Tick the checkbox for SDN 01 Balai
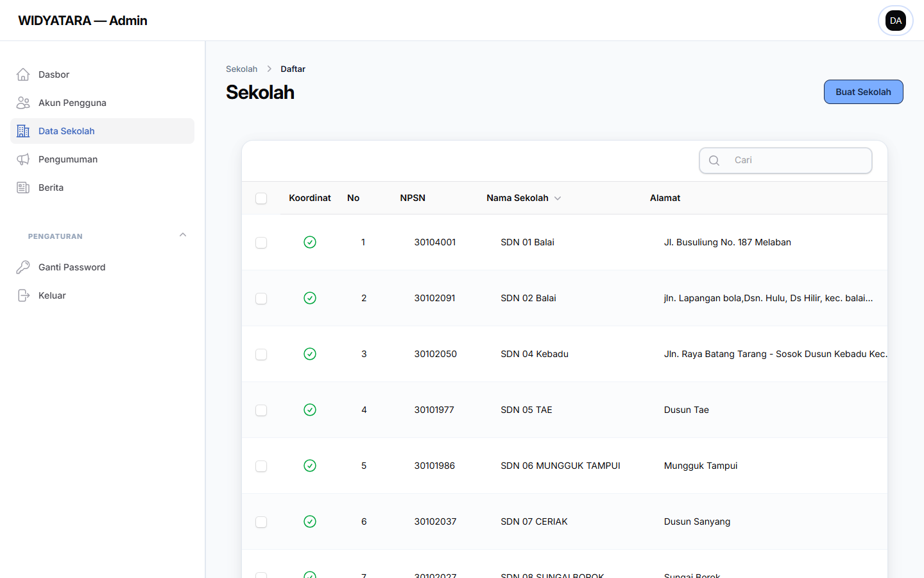 pyautogui.click(x=261, y=243)
